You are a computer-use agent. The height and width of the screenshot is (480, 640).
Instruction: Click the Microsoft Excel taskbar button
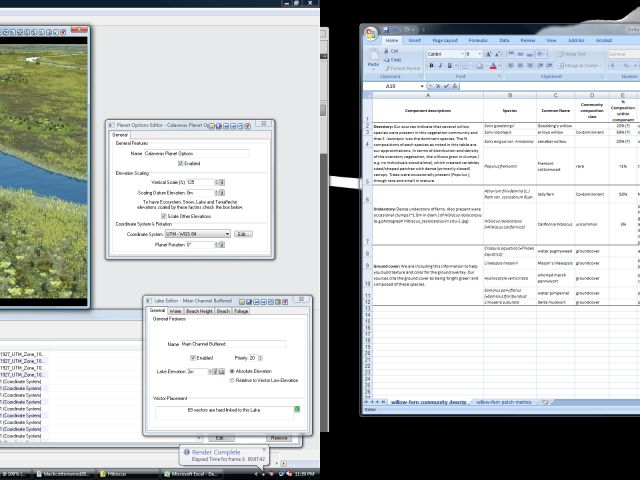[x=193, y=474]
